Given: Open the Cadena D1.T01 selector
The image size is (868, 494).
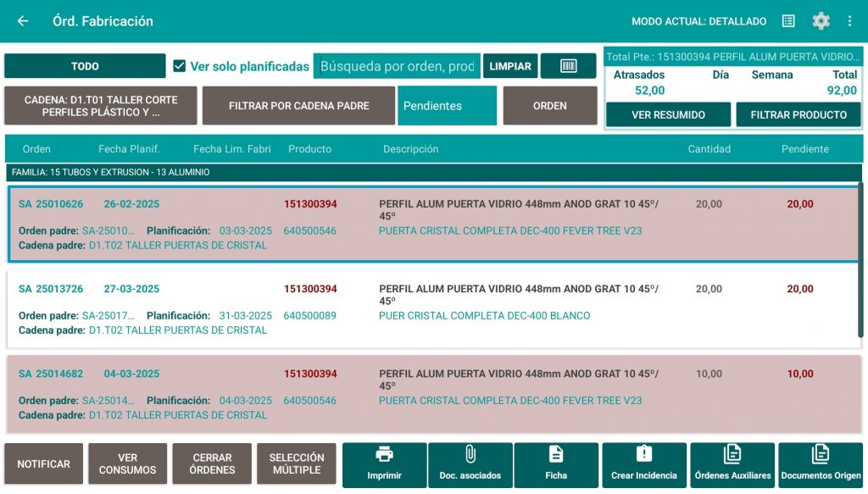Looking at the screenshot, I should (x=101, y=106).
